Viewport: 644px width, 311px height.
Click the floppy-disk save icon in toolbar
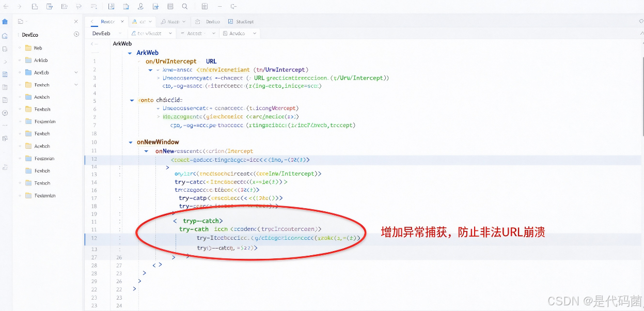(x=112, y=7)
